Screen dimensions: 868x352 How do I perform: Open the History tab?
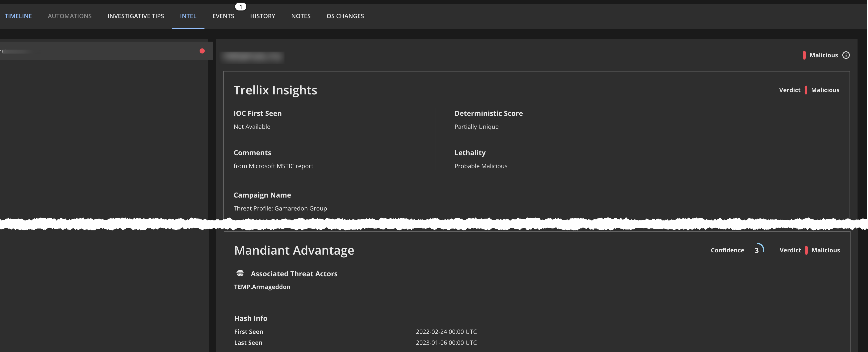click(x=263, y=16)
